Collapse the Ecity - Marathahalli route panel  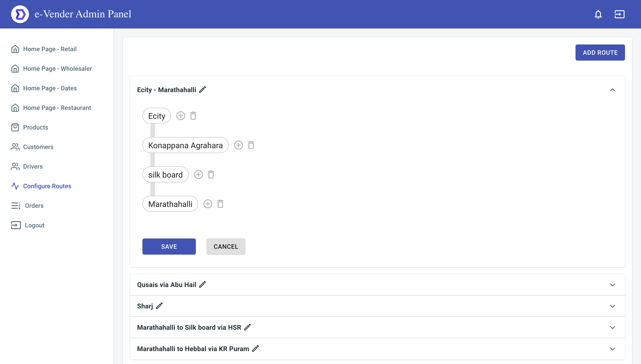(612, 90)
